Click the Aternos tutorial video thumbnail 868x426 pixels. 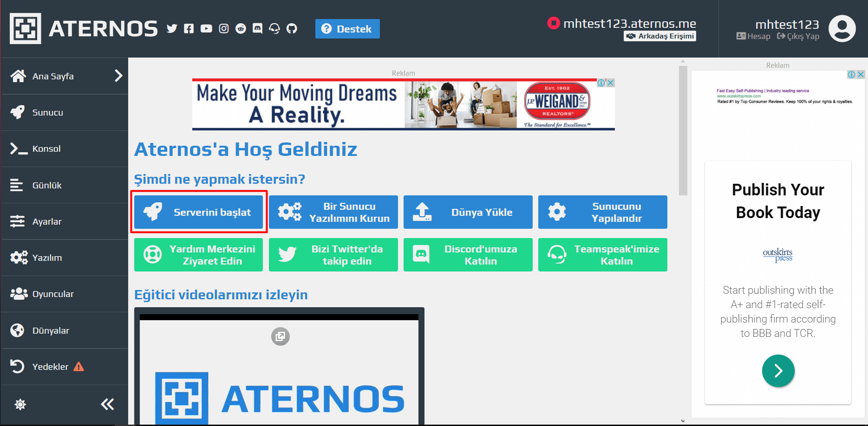click(x=279, y=369)
